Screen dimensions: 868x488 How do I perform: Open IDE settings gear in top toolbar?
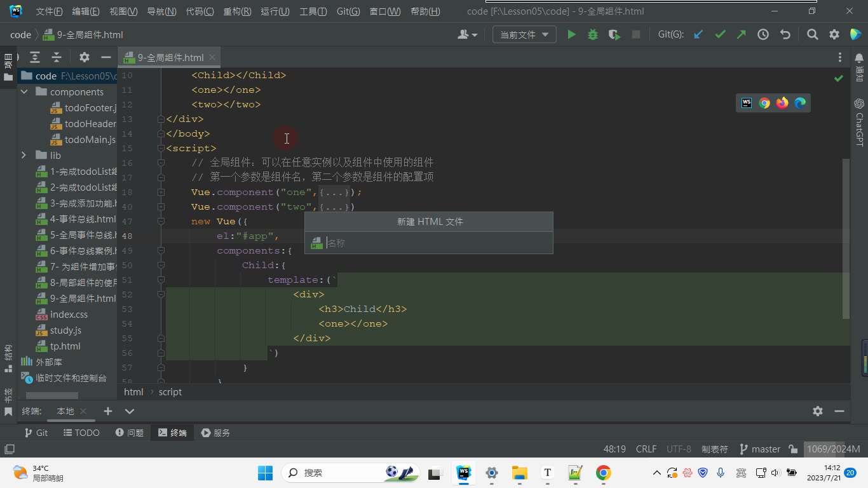(834, 35)
